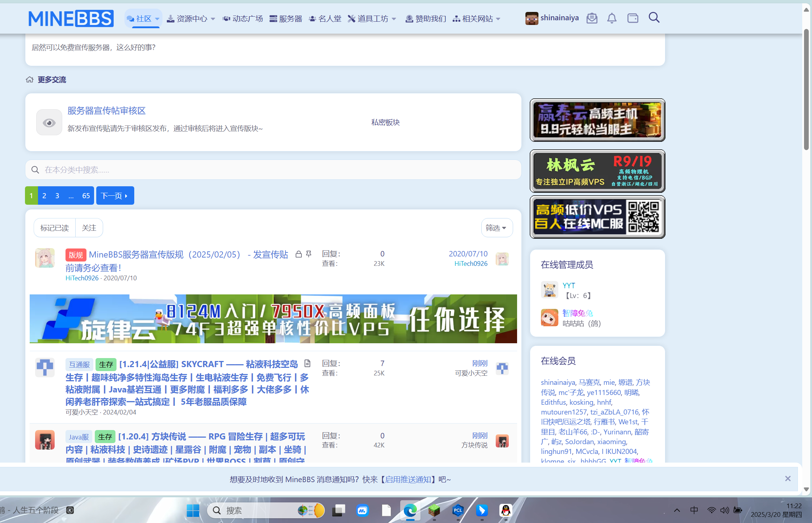This screenshot has width=812, height=523.
Task: Open the search magnifier icon in header
Action: (654, 18)
